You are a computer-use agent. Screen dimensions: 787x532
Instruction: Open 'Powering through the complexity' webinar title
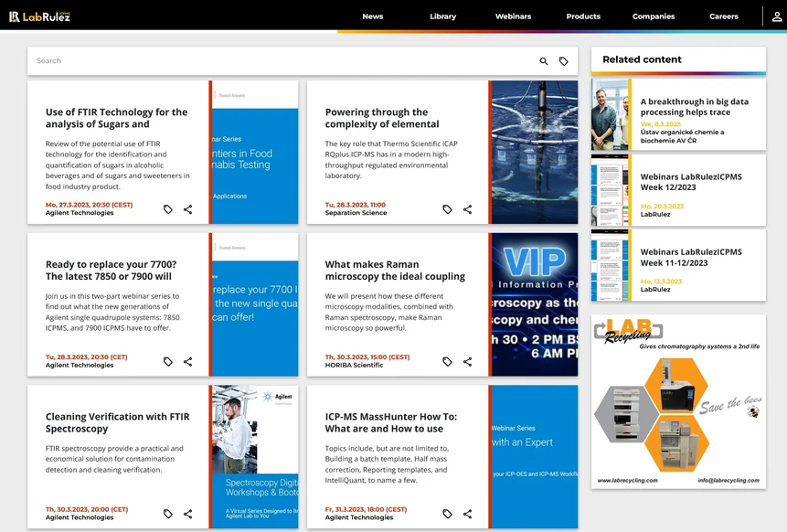(382, 118)
